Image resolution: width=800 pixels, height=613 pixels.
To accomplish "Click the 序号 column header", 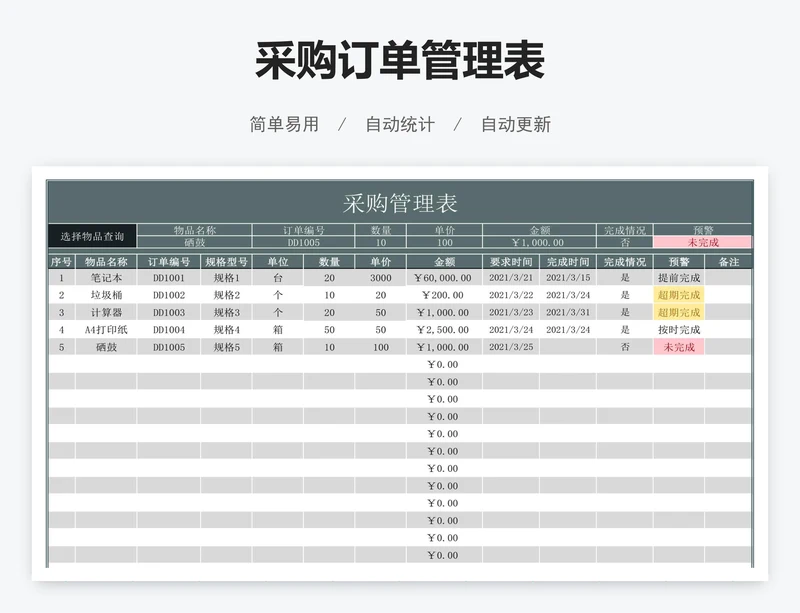I will (x=61, y=262).
